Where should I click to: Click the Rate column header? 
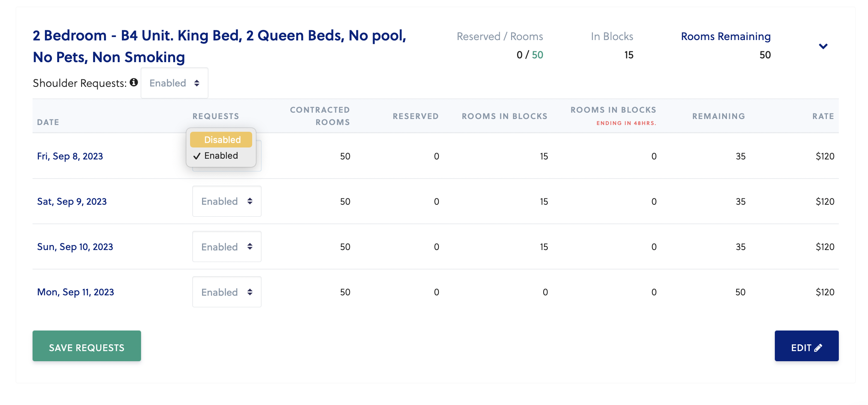823,116
